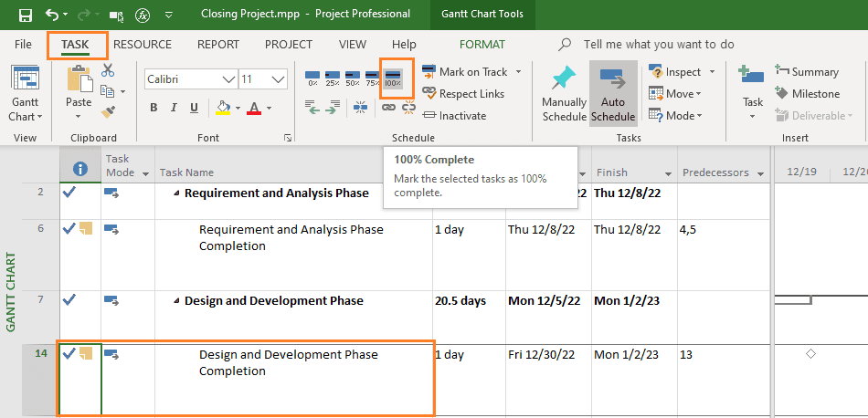The height and width of the screenshot is (418, 868).
Task: Mark the task 0% complete
Action: coord(312,78)
